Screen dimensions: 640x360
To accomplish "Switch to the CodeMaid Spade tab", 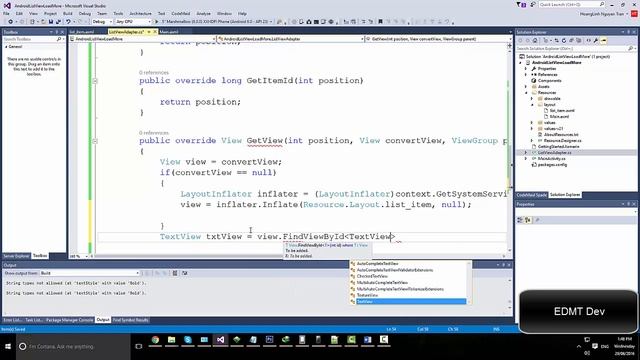I will [531, 195].
